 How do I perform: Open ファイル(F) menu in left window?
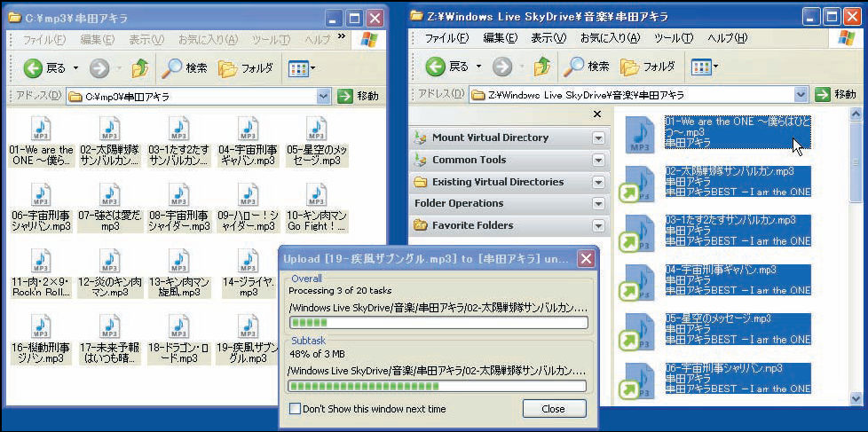tap(43, 40)
